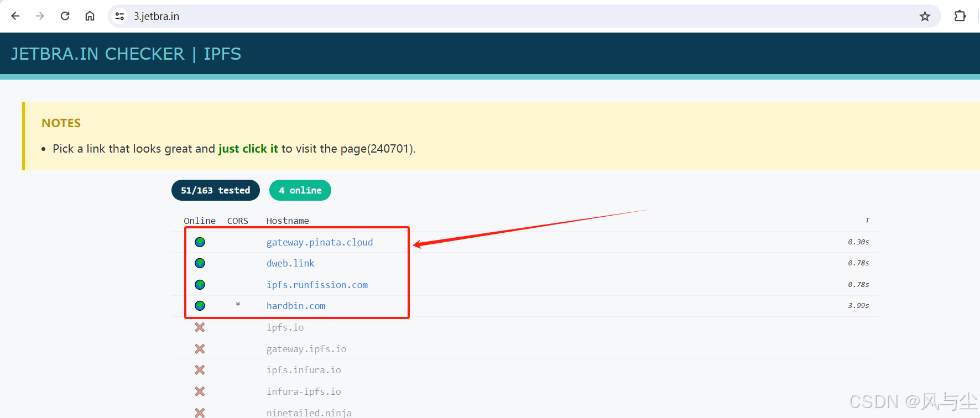
Task: Click the 0.78s response time for ipfs.runfission.com
Action: coord(858,285)
